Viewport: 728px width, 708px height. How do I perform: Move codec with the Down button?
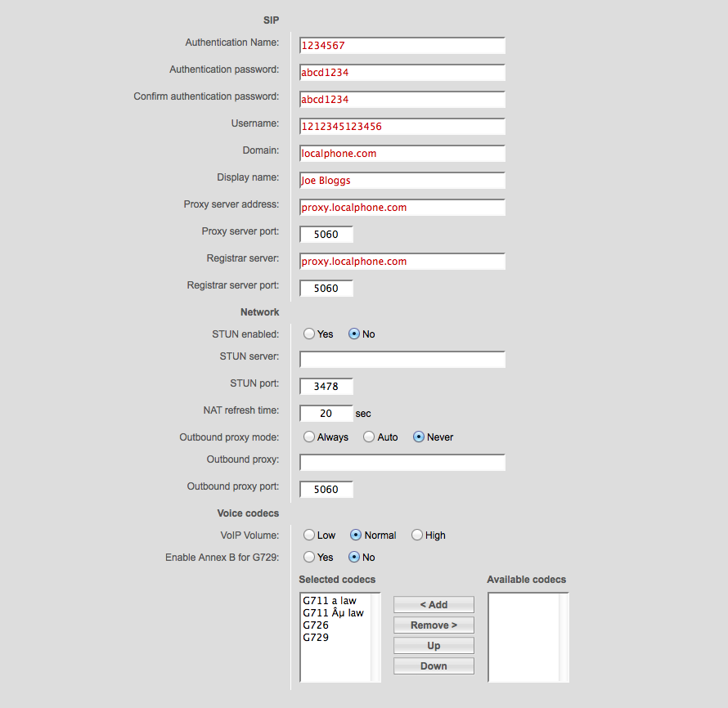point(434,665)
